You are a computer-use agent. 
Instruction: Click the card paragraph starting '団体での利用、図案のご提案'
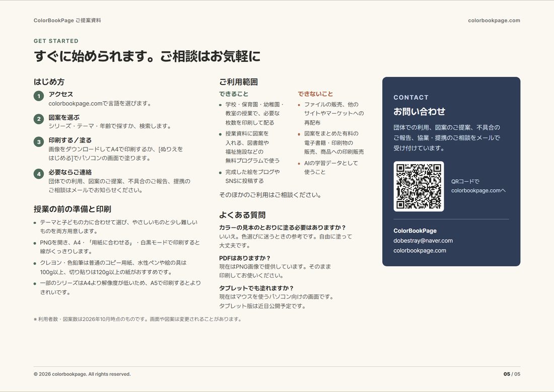click(x=447, y=138)
